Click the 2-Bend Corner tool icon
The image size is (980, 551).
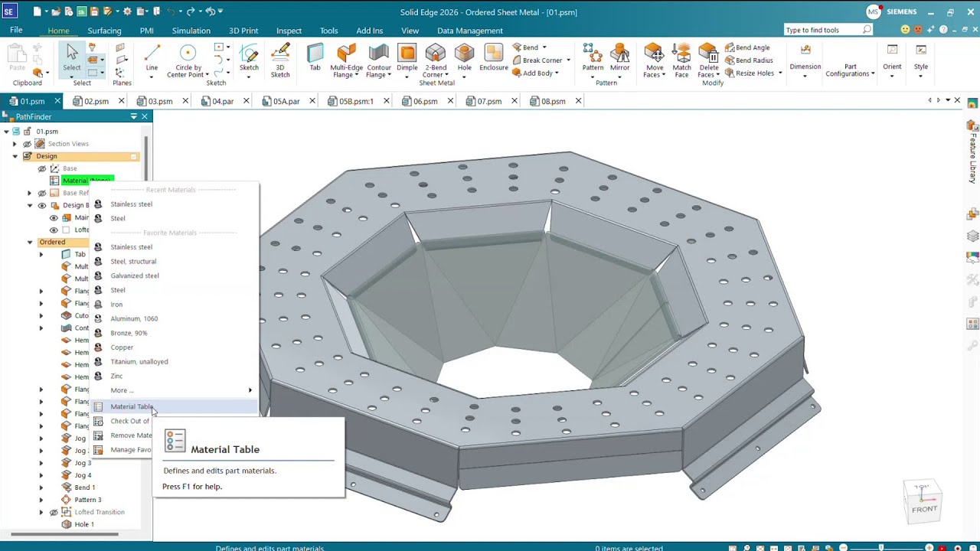(x=435, y=53)
